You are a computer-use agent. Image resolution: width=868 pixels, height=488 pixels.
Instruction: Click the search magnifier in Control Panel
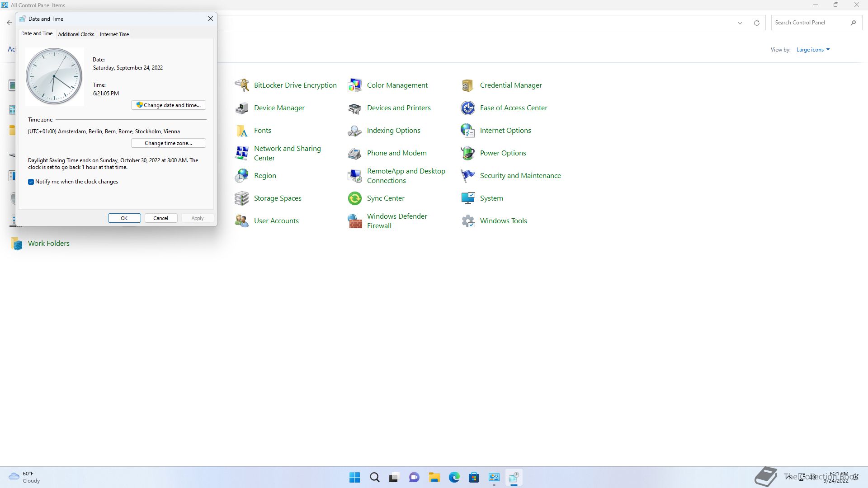(853, 23)
